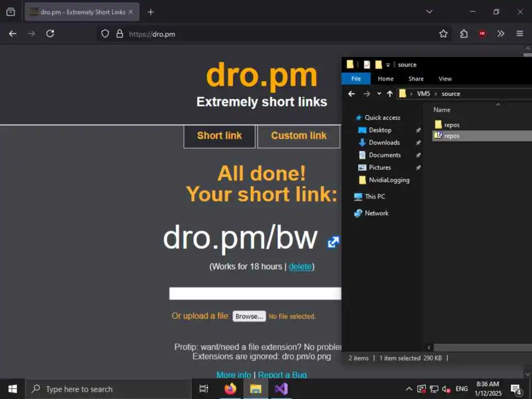
Task: Open the Share ribbon tab
Action: (x=416, y=79)
